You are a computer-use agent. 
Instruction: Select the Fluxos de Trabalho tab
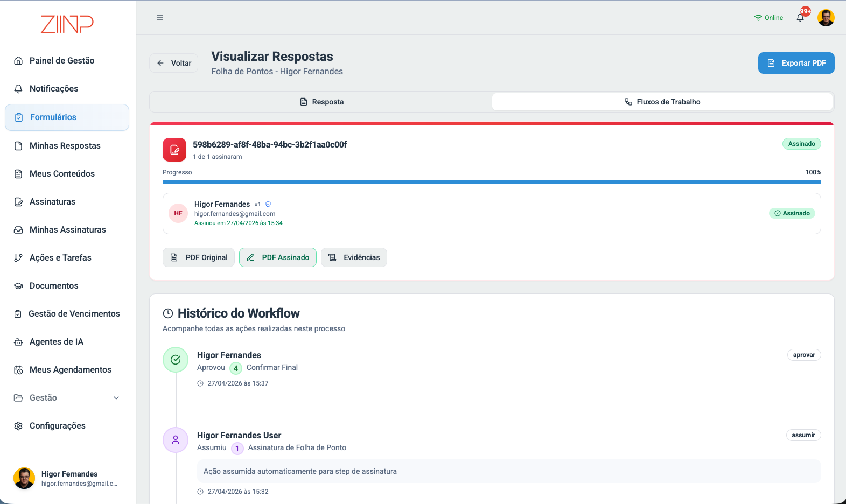[x=662, y=102]
